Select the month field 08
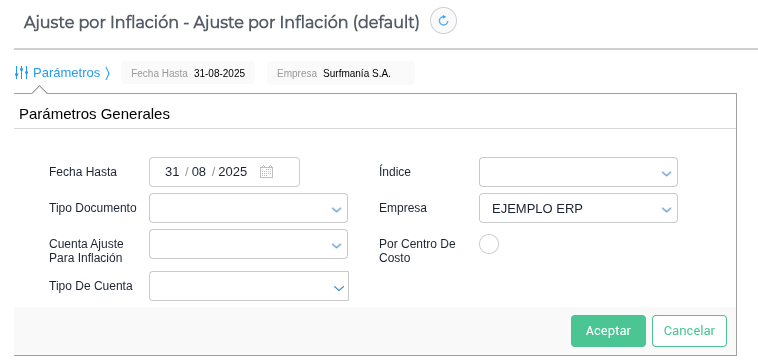Screen dimensions: 758x361 199,172
